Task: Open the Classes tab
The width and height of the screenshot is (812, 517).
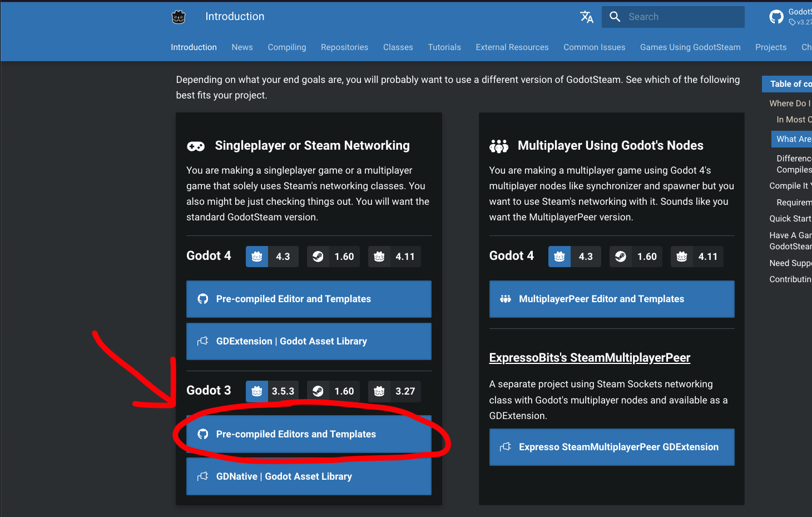Action: [398, 47]
